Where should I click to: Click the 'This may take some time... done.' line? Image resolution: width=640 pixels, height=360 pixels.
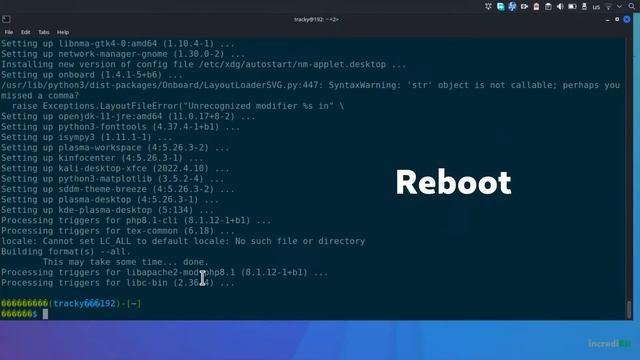click(125, 262)
